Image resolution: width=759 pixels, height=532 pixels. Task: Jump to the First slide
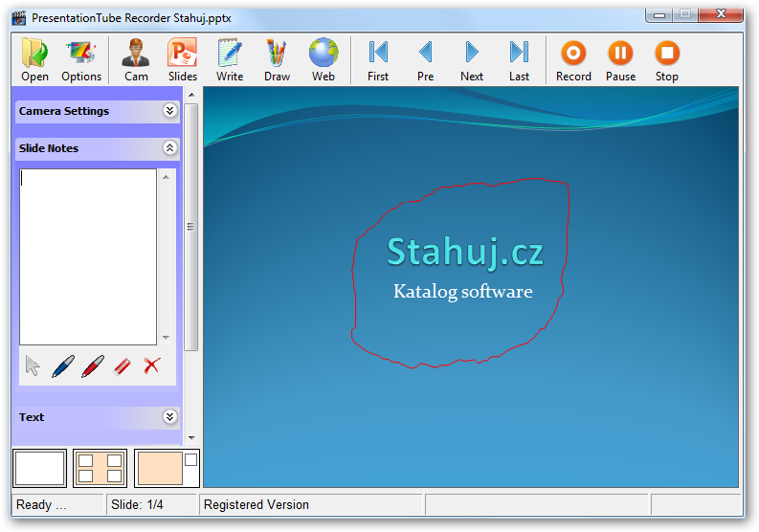(378, 60)
